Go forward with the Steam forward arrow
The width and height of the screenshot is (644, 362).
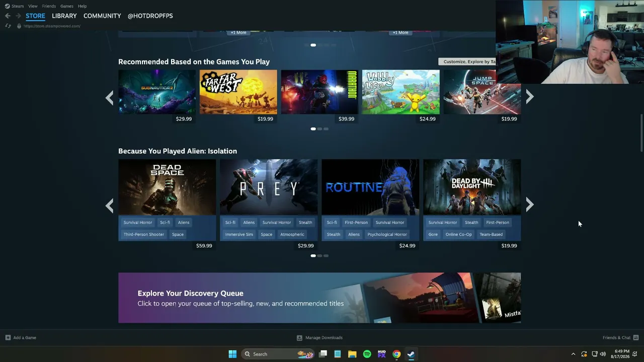point(18,16)
